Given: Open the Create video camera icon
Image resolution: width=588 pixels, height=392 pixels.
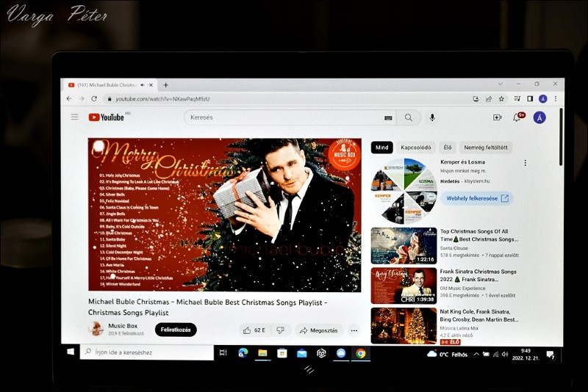Looking at the screenshot, I should click(498, 117).
